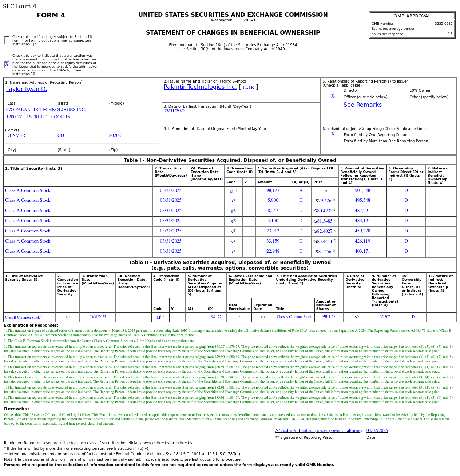460x476 pixels.
Task: Click the amount 98,177 in Table I first row
Action: click(x=273, y=190)
